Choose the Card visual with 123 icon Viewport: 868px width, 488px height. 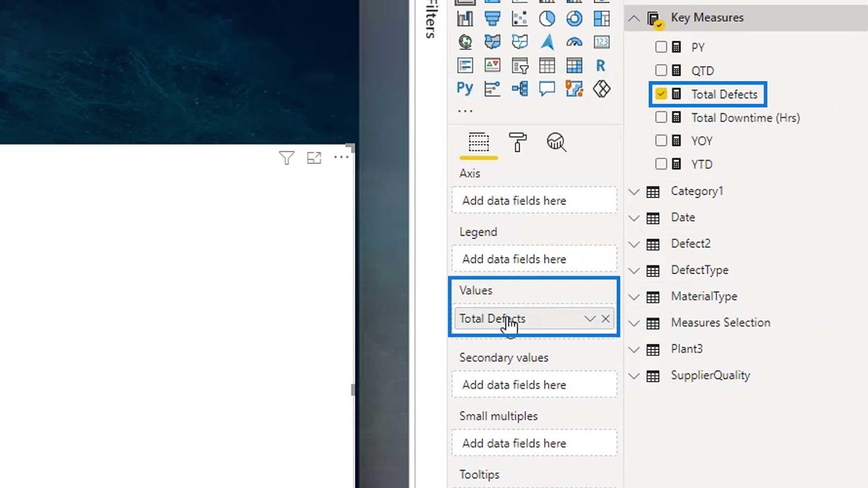coord(602,42)
